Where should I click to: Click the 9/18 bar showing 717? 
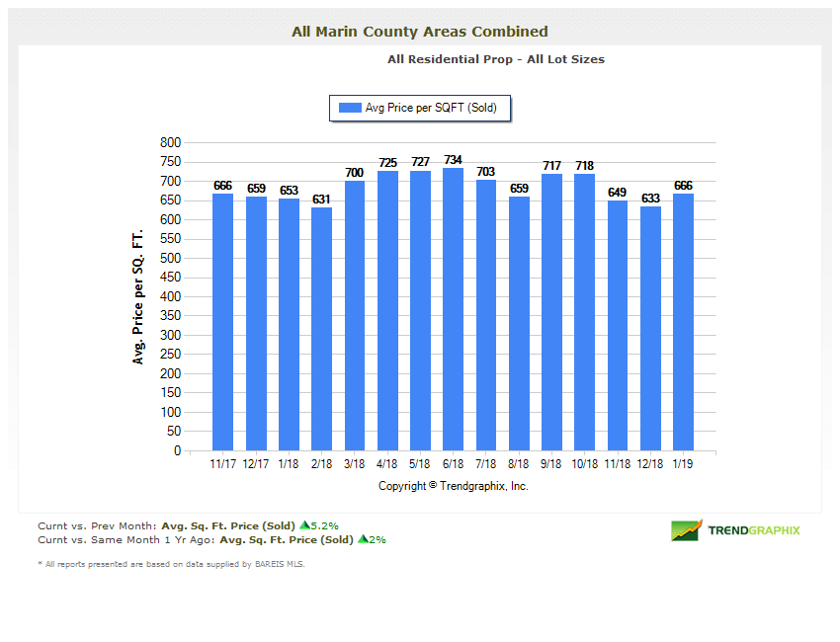551,312
